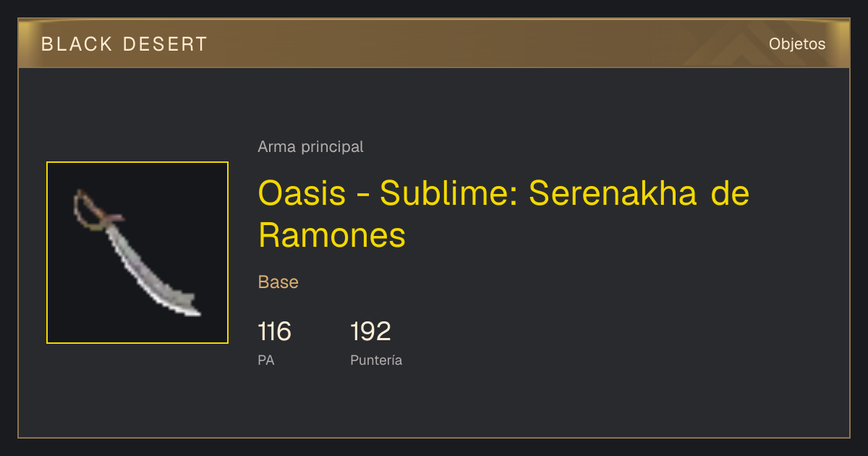Click the Serenakha sword item icon

(x=137, y=253)
